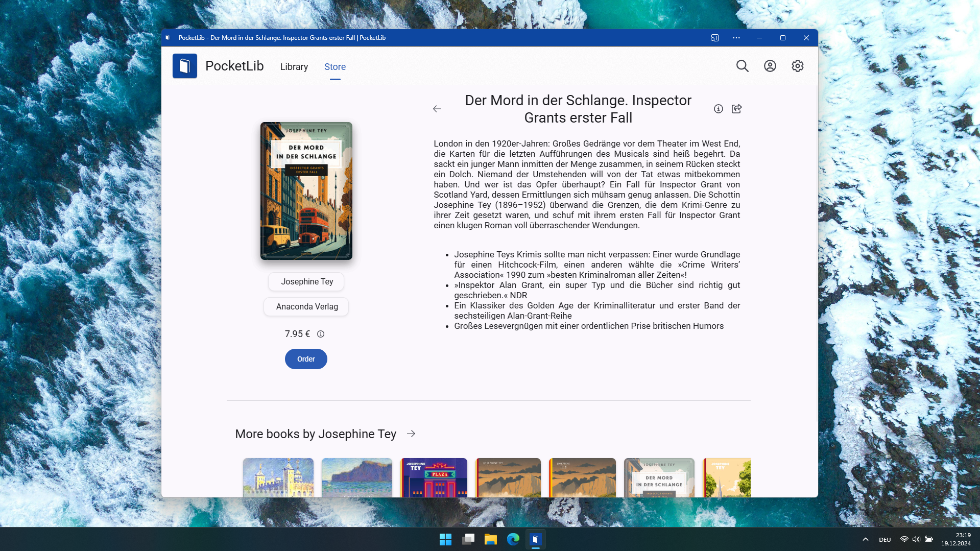Minimize the PocketLib window
The height and width of the screenshot is (551, 980).
[x=759, y=38]
